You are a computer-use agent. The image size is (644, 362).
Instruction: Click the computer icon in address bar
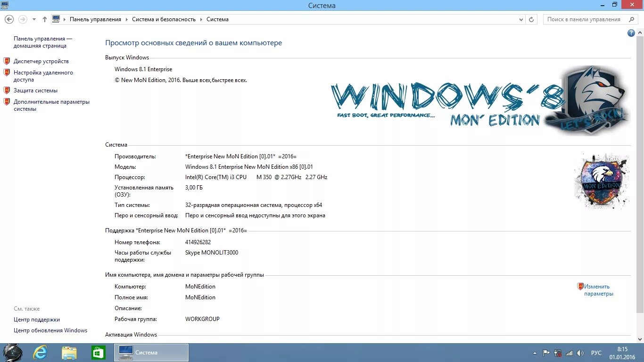pos(56,19)
